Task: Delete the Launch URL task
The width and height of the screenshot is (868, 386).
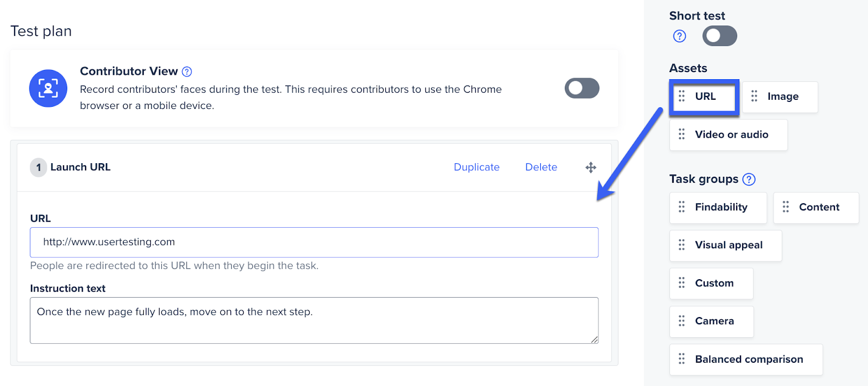Action: (x=541, y=168)
